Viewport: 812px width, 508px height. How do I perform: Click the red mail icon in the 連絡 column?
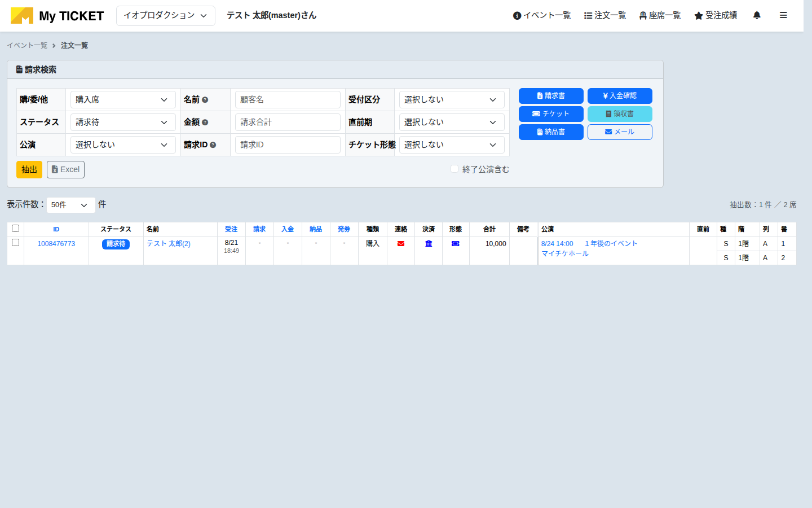pyautogui.click(x=401, y=244)
